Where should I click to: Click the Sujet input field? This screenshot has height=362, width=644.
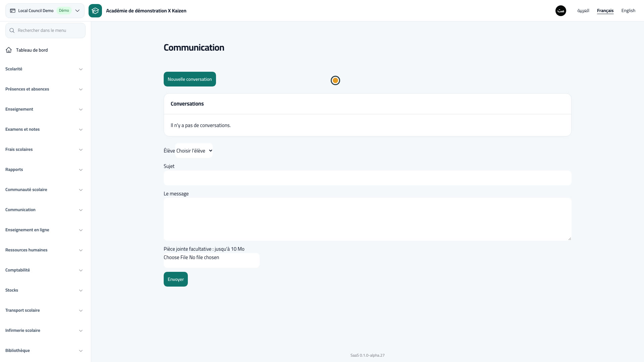[368, 178]
